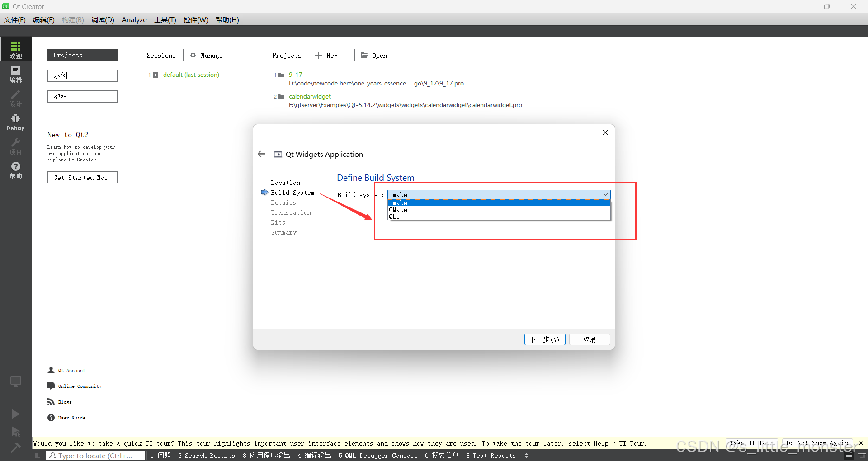The height and width of the screenshot is (461, 868).
Task: Choose Qbs as the build system
Action: [x=499, y=216]
